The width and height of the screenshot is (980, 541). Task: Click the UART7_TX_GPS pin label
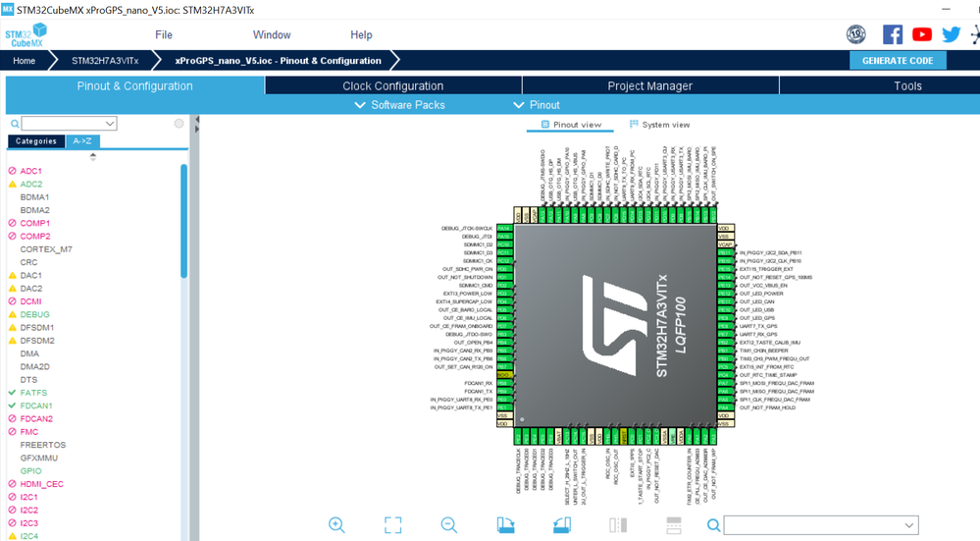point(758,326)
